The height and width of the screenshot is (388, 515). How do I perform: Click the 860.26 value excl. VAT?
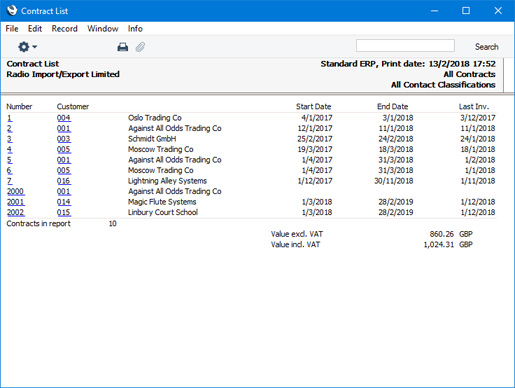click(442, 234)
